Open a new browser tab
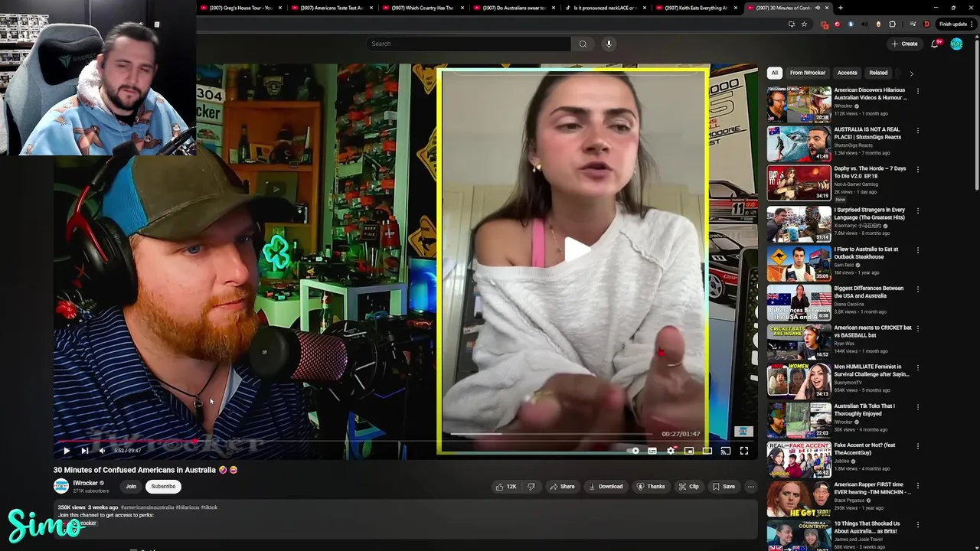This screenshot has height=551, width=980. (841, 8)
